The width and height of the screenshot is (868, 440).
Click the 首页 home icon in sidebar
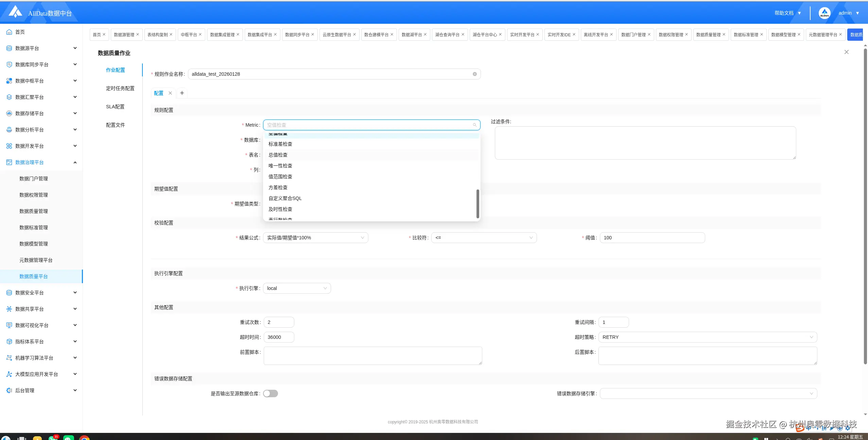[9, 32]
